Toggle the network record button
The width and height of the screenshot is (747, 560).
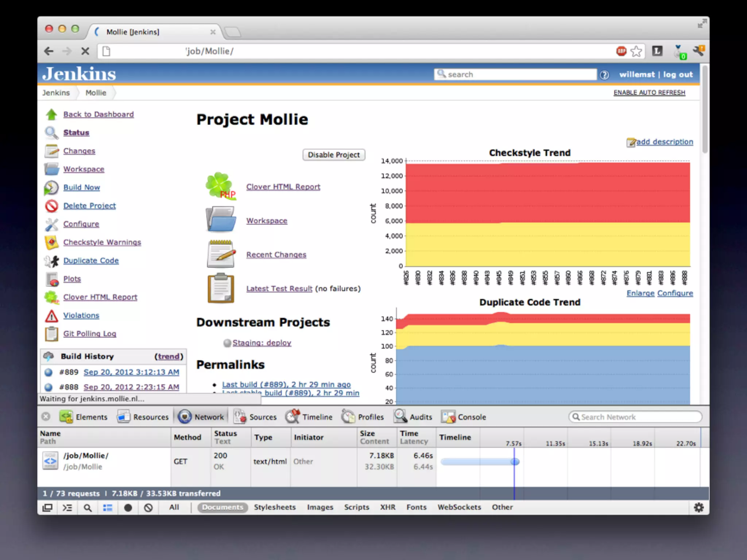(128, 507)
